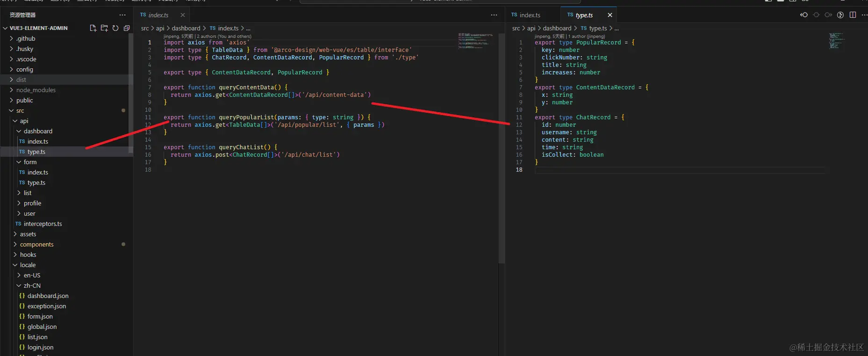Split the right editor
Viewport: 868px width, 356px height.
[x=853, y=15]
